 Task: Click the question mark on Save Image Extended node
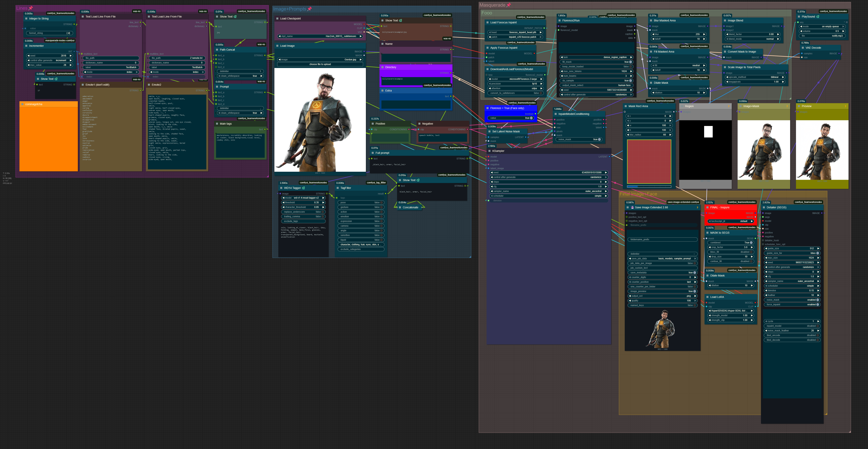pos(697,207)
